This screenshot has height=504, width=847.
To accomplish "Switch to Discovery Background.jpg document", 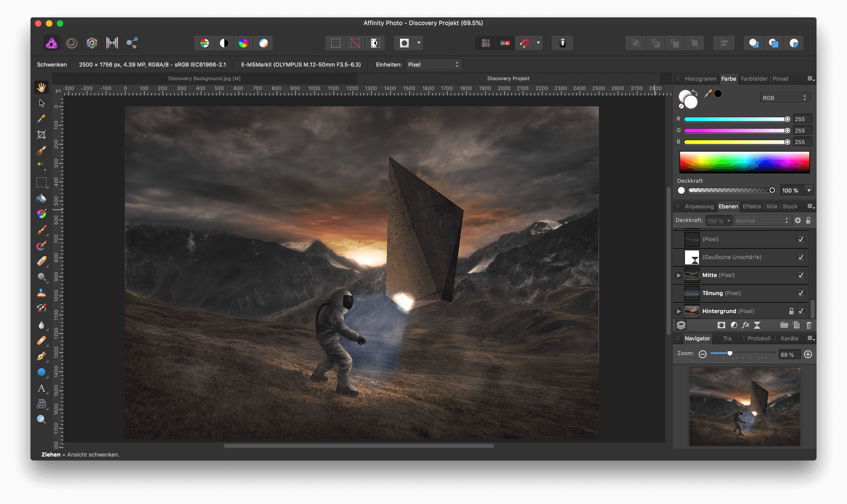I will tap(204, 79).
